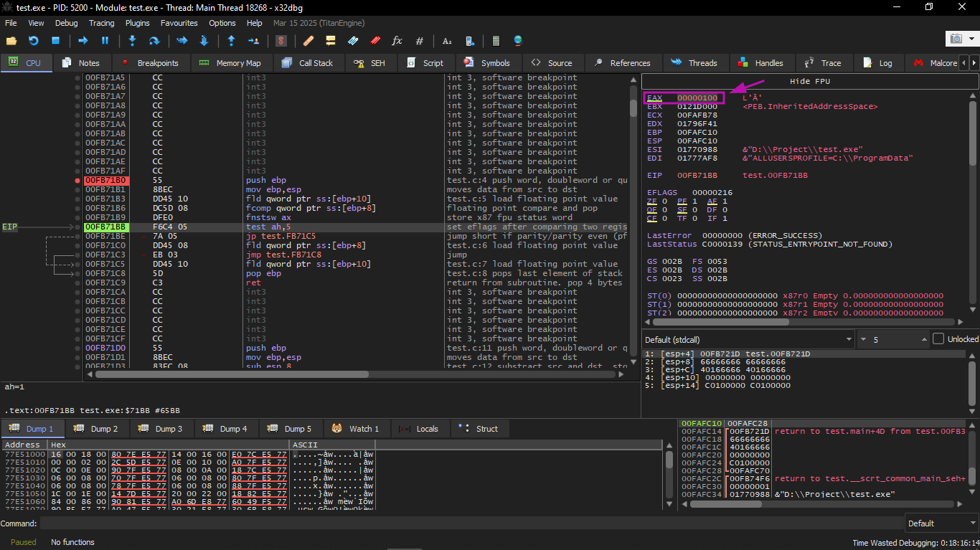Toggle the breakpoint at address 00FB71B0

tap(77, 180)
